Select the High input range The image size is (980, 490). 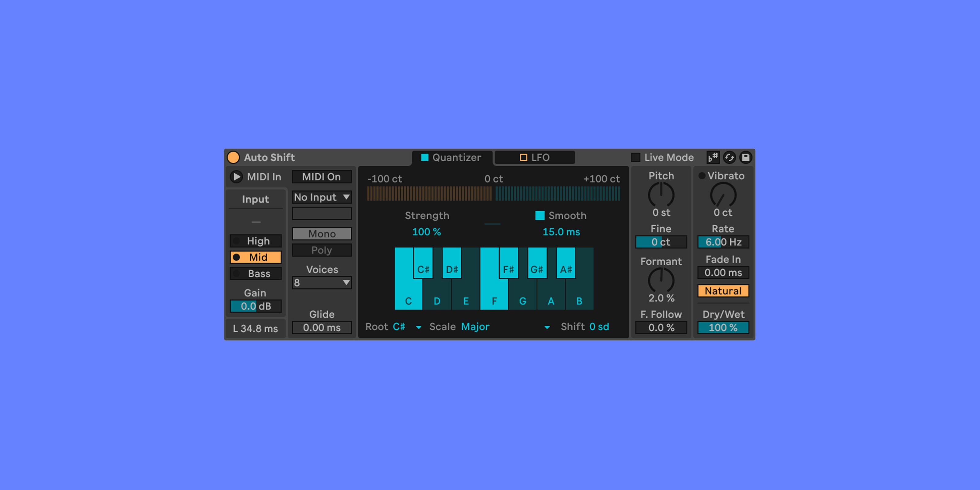(256, 241)
